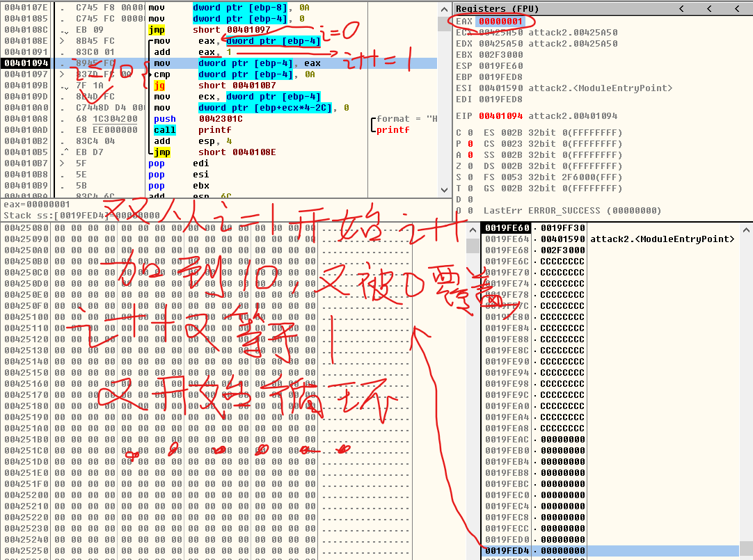Click the middle arrow in the Registers header
The image size is (753, 560).
[710, 8]
